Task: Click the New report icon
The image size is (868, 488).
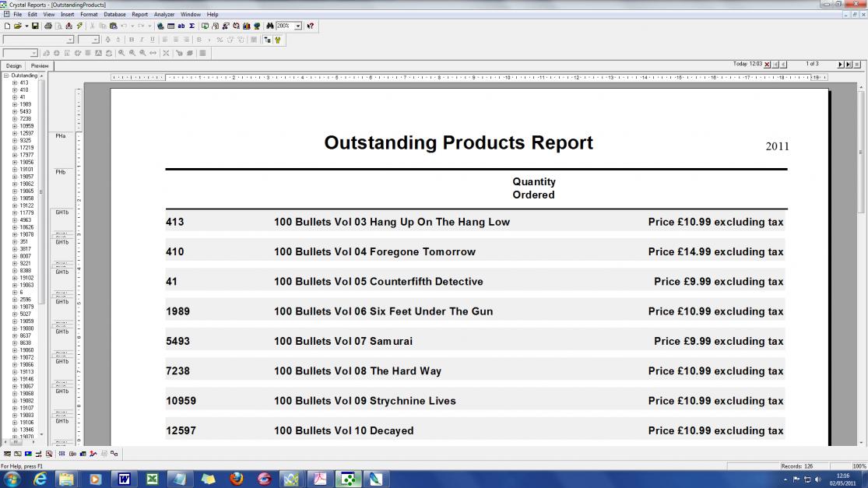Action: (7, 26)
